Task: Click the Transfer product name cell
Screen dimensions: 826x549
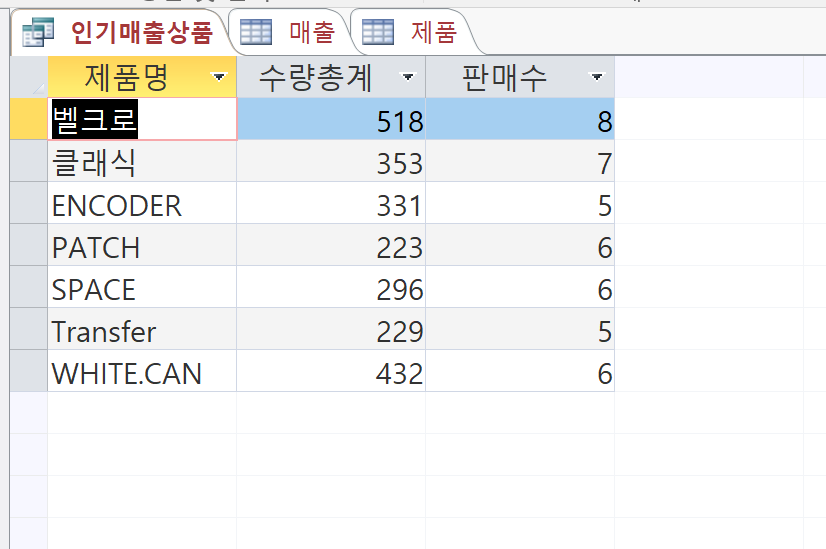Action: pos(140,331)
